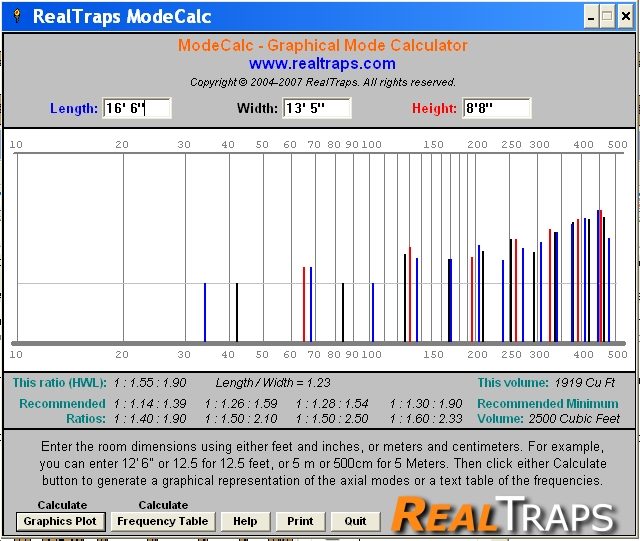Click recommended ratio '1 : 1.60 : 2.33'
The height and width of the screenshot is (541, 640).
pyautogui.click(x=426, y=419)
